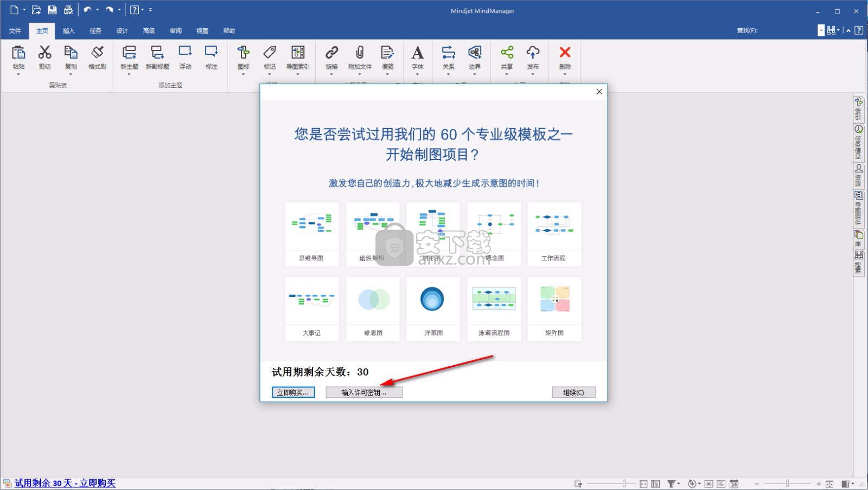Expand the New Topic (新主题) dropdown arrow
The image size is (868, 490).
coord(129,74)
